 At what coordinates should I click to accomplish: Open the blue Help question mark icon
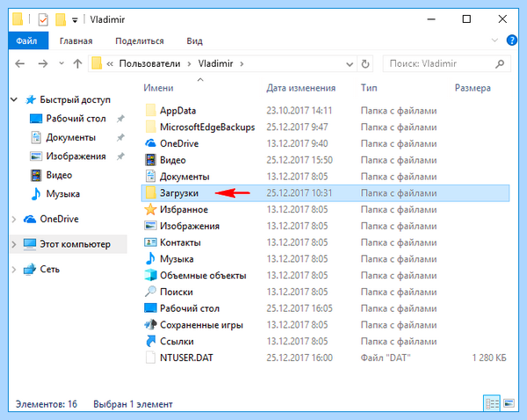(x=511, y=40)
